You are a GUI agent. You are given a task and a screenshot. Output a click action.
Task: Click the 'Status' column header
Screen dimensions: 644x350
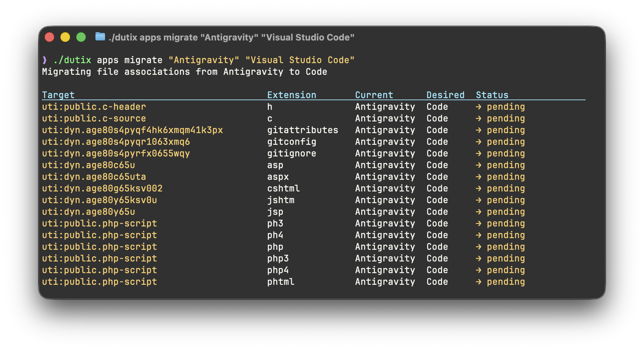(x=492, y=95)
